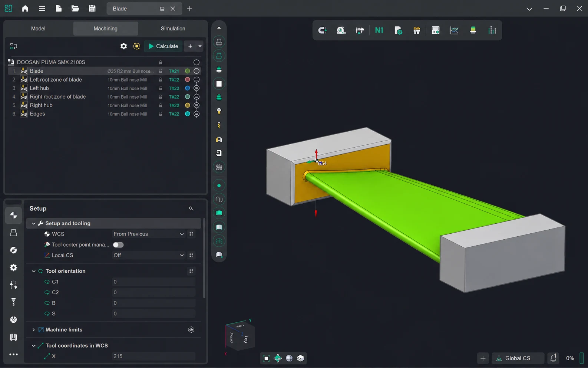Viewport: 588px width, 368px height.
Task: Toggle status circle for Right hub operation
Action: click(196, 105)
